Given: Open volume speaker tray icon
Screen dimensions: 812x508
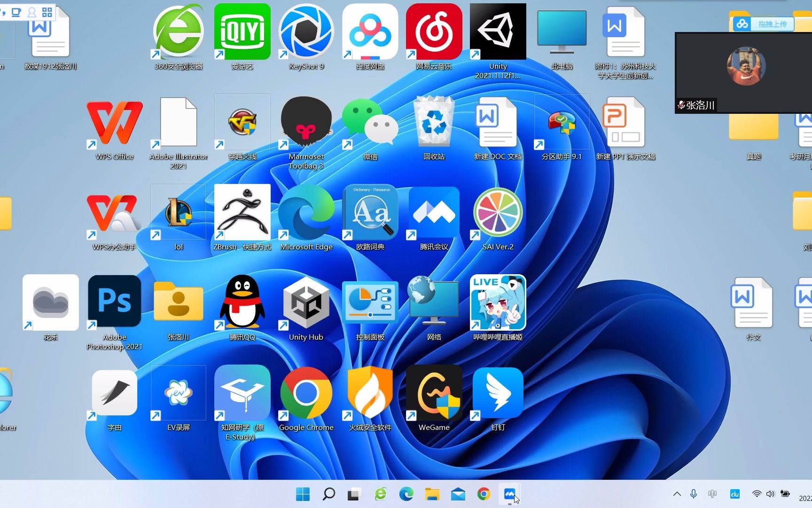Looking at the screenshot, I should click(770, 494).
